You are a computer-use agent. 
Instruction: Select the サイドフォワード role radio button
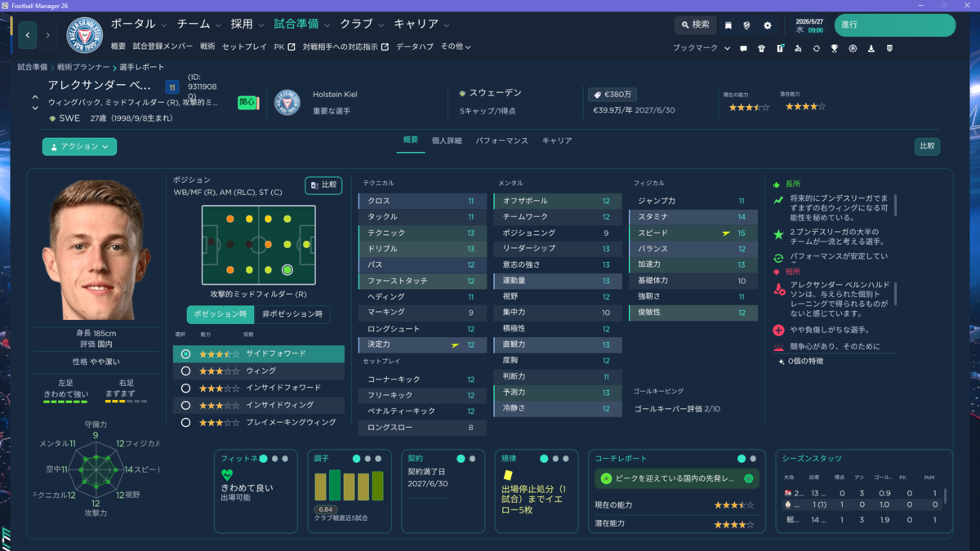tap(186, 353)
